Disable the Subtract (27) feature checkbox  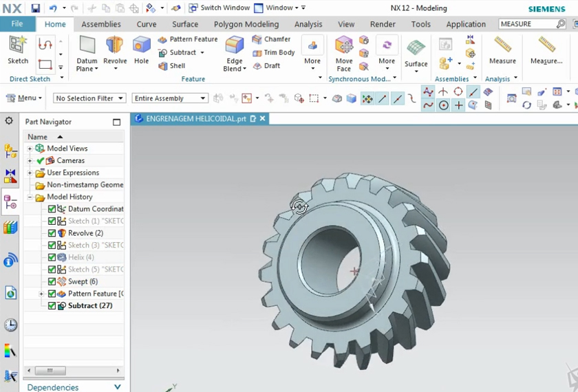click(52, 305)
